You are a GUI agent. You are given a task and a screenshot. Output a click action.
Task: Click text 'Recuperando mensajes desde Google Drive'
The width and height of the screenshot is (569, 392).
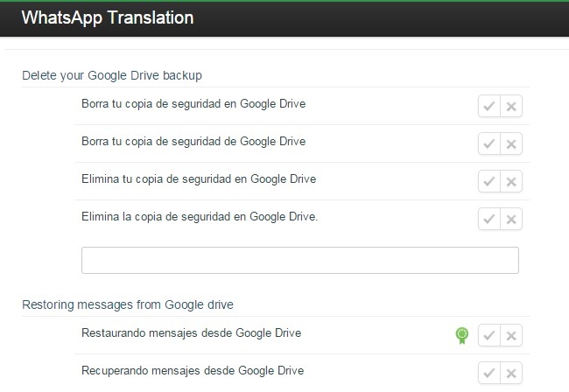(193, 371)
